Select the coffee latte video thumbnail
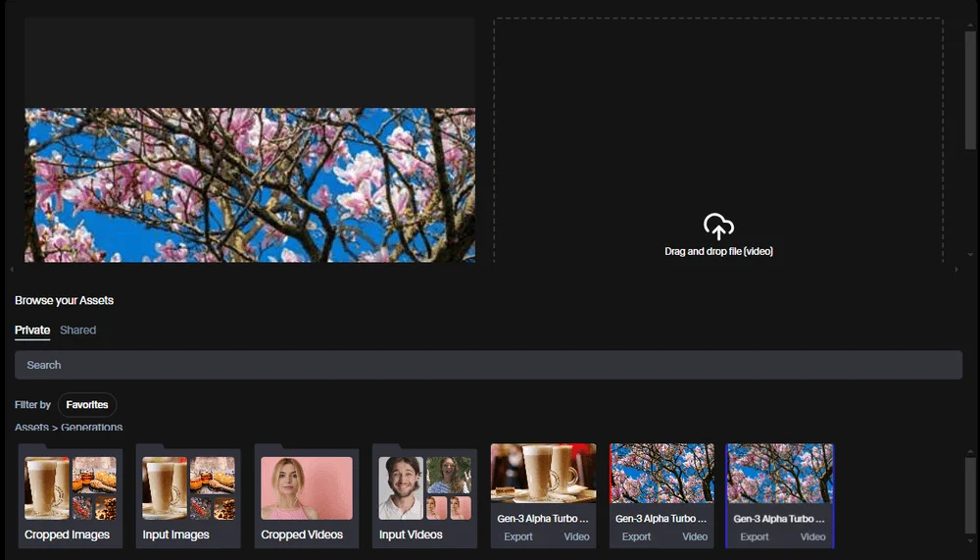The image size is (980, 560). 543,474
